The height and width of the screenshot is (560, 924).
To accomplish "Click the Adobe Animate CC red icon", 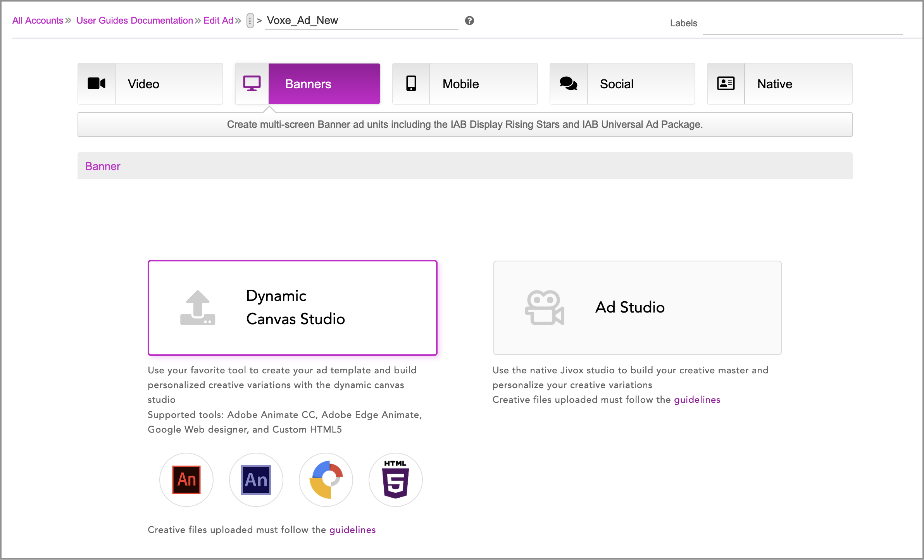I will click(186, 479).
